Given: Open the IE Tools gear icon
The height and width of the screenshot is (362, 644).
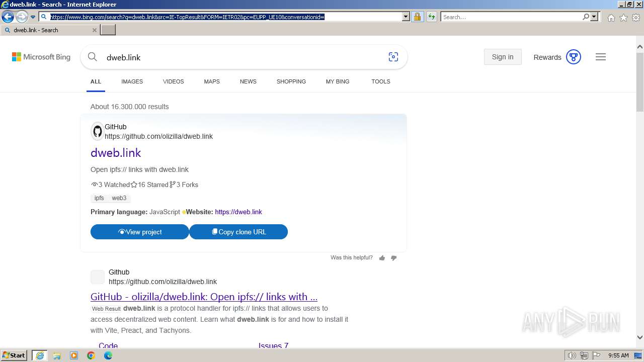Looking at the screenshot, I should point(636,18).
